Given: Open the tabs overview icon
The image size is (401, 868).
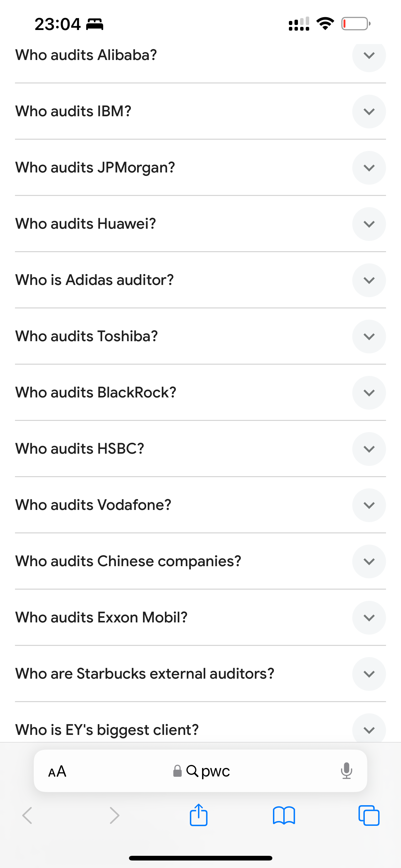Looking at the screenshot, I should (x=369, y=816).
